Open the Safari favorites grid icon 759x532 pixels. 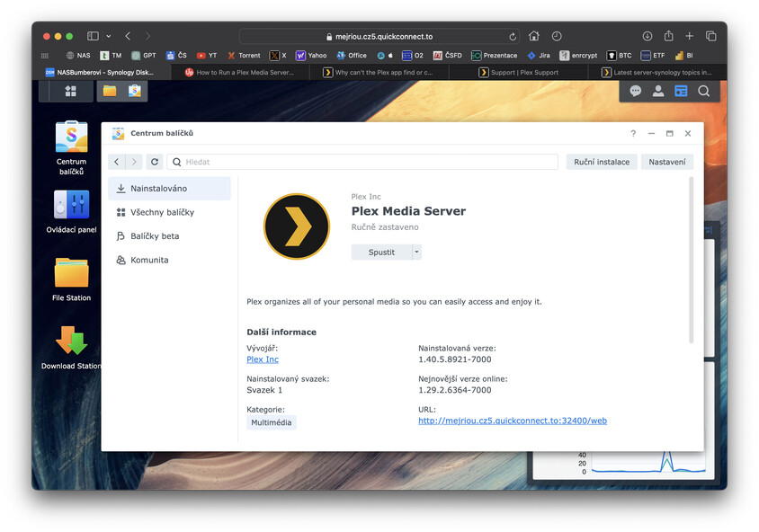point(45,56)
